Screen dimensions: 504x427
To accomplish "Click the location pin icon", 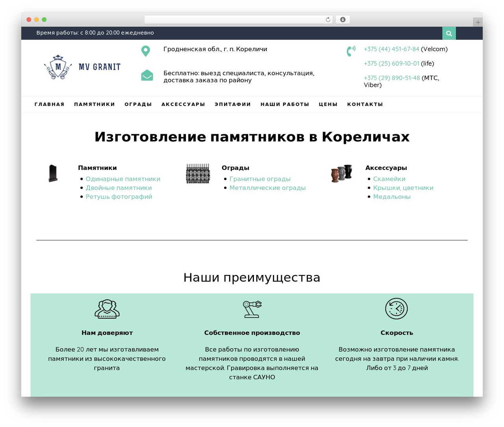I will (146, 51).
